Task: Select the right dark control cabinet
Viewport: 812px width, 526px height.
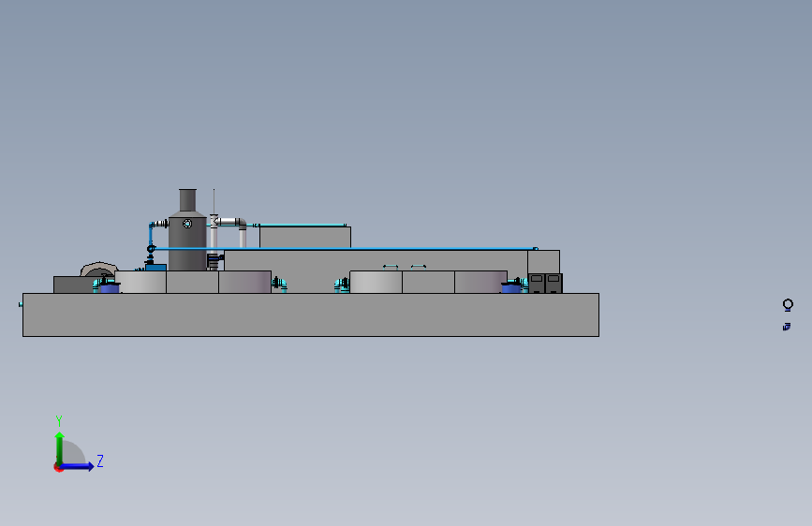Action: coord(554,284)
